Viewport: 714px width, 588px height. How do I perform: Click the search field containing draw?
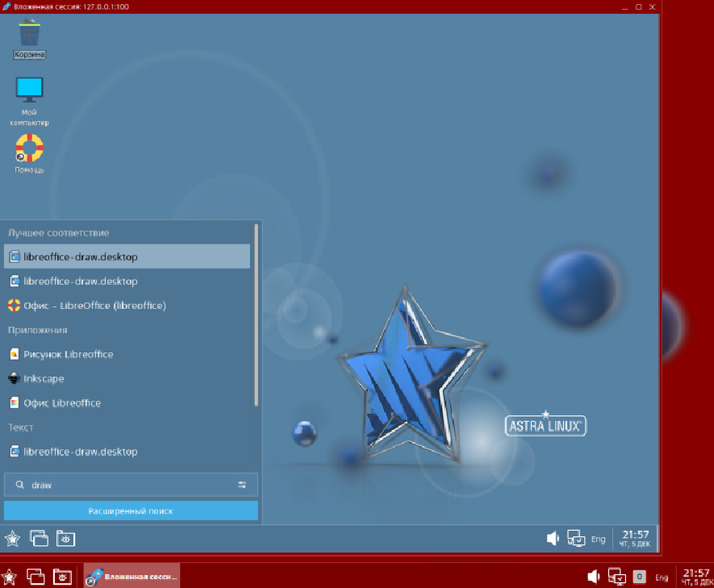click(131, 485)
